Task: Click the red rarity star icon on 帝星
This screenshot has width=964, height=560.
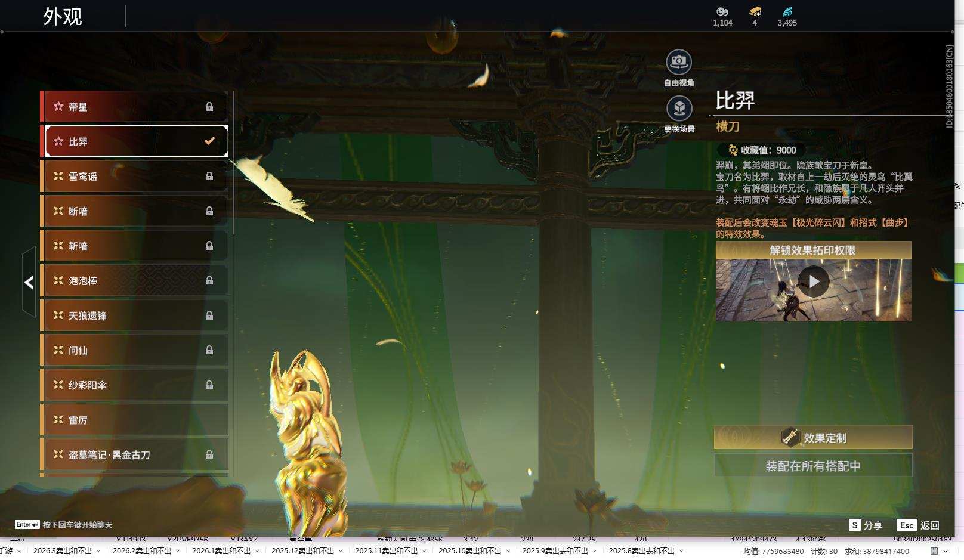Action: (x=58, y=107)
